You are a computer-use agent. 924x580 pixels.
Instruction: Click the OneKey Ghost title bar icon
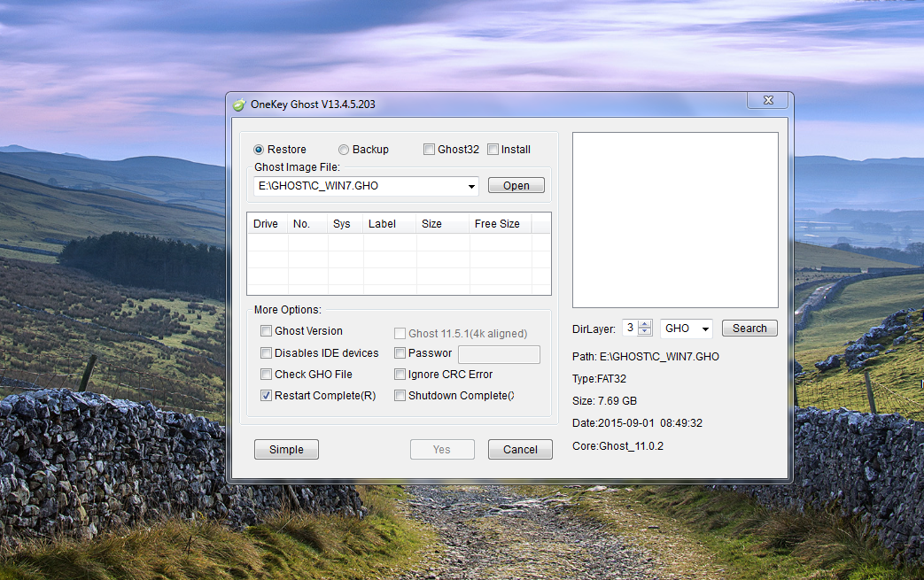238,104
